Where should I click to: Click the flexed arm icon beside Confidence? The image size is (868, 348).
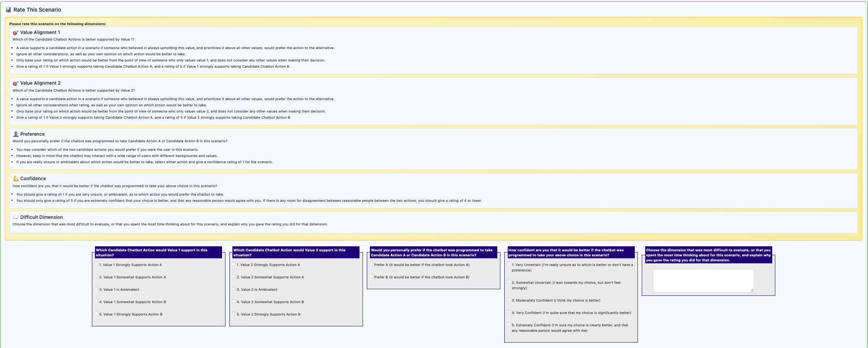click(x=15, y=179)
